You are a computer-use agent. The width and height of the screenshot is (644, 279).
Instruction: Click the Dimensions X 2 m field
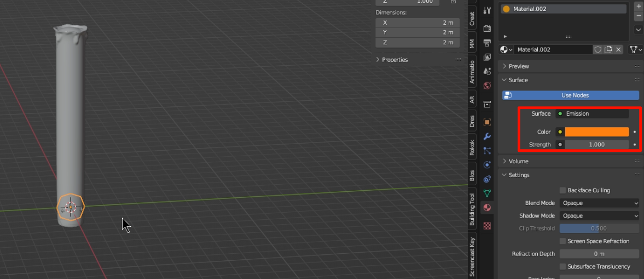click(x=417, y=22)
